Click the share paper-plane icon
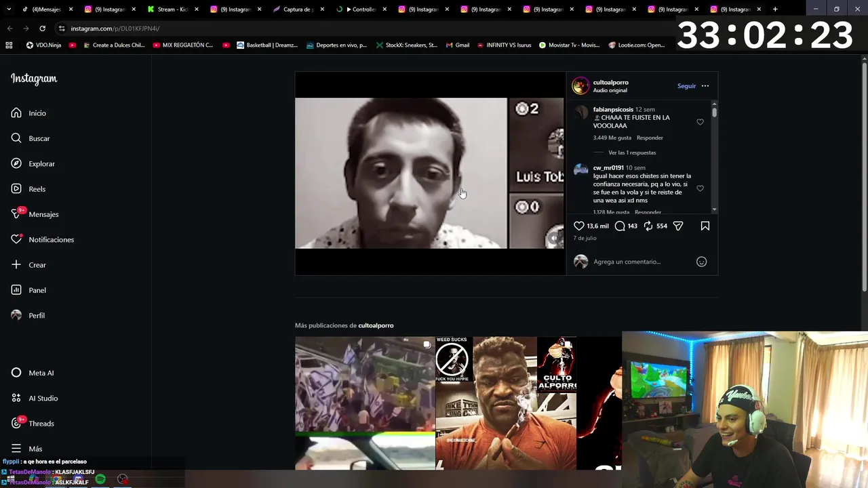Image resolution: width=868 pixels, height=488 pixels. 678,226
